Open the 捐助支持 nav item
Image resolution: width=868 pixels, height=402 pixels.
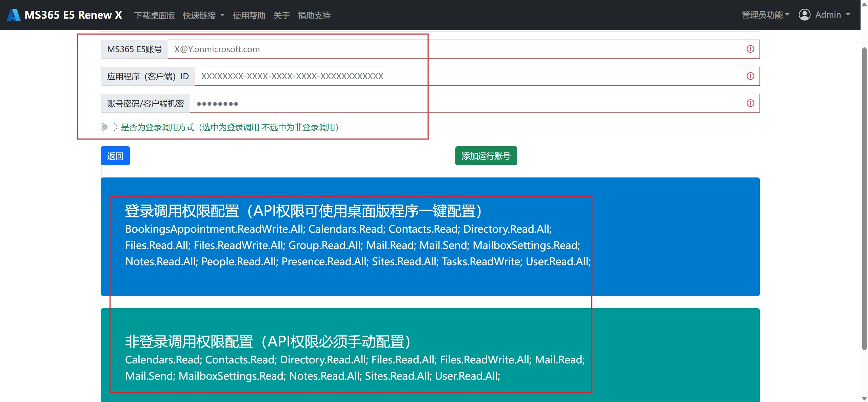pos(314,15)
